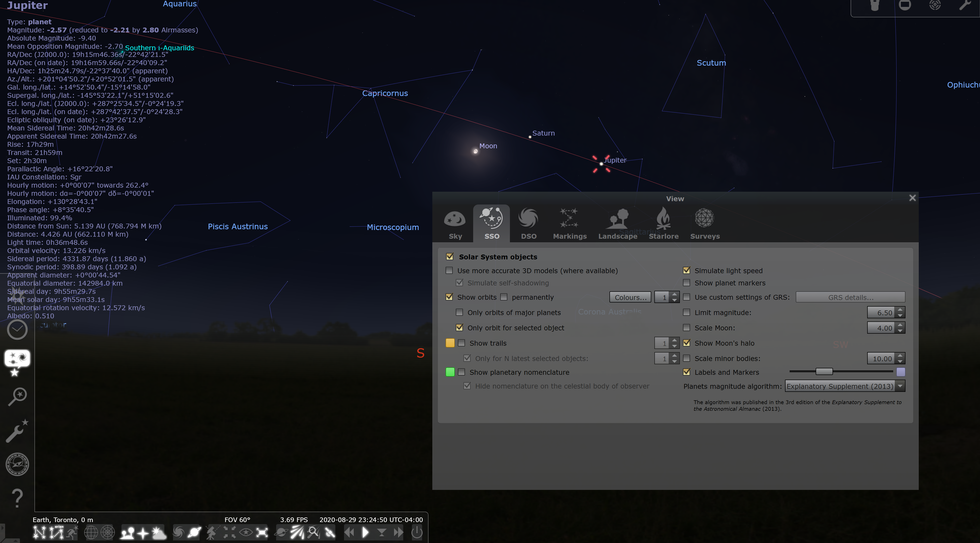This screenshot has height=543, width=980.
Task: Pick the planetary nomenclature color swatch
Action: click(x=450, y=372)
